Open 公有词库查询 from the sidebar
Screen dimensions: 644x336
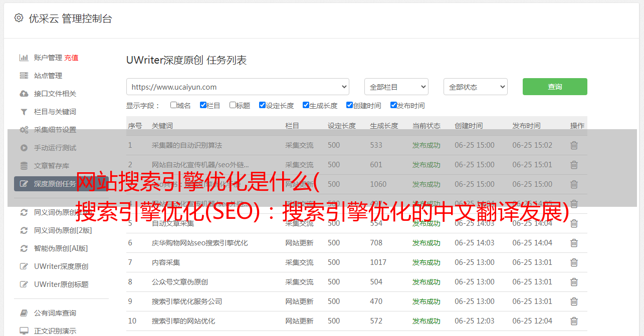(55, 313)
